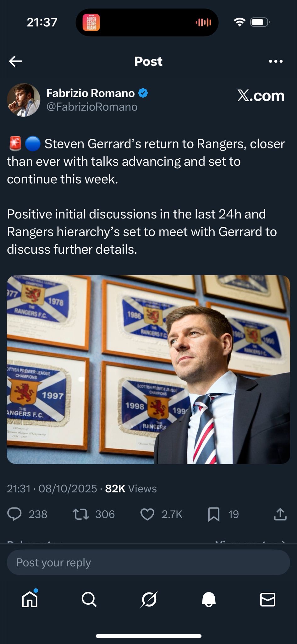This screenshot has height=644, width=297.
Task: Go to the Home tab
Action: click(30, 600)
